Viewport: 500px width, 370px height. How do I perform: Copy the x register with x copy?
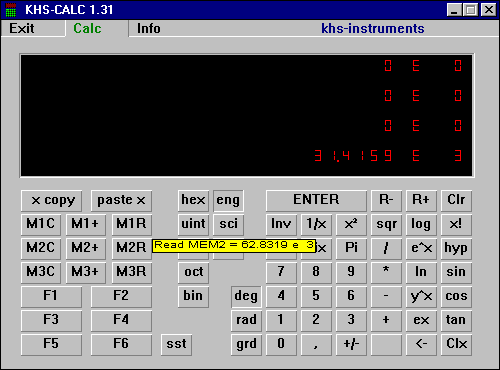click(51, 201)
